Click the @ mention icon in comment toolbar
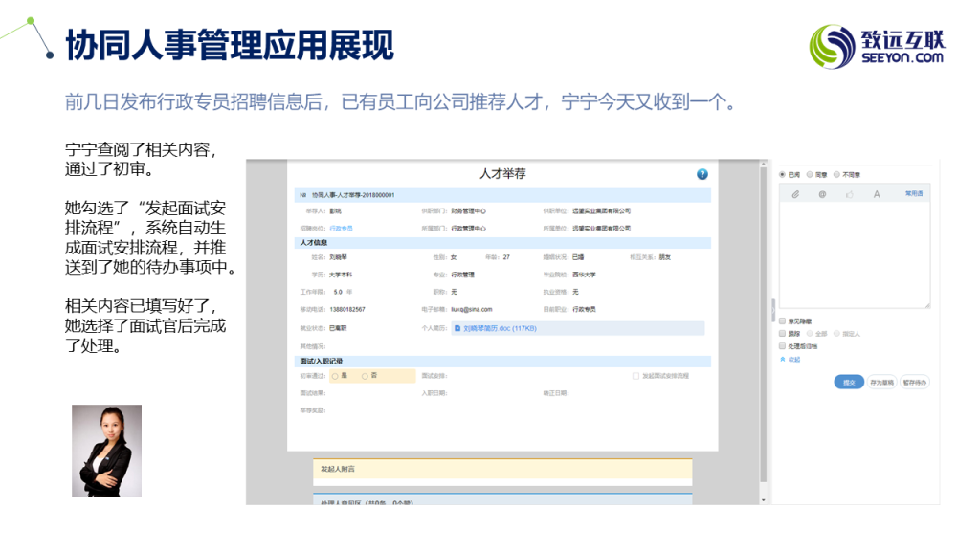 tap(821, 194)
